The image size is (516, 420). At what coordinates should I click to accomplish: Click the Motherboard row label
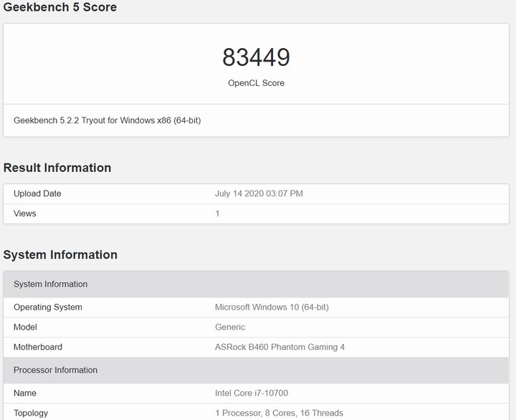pos(38,347)
